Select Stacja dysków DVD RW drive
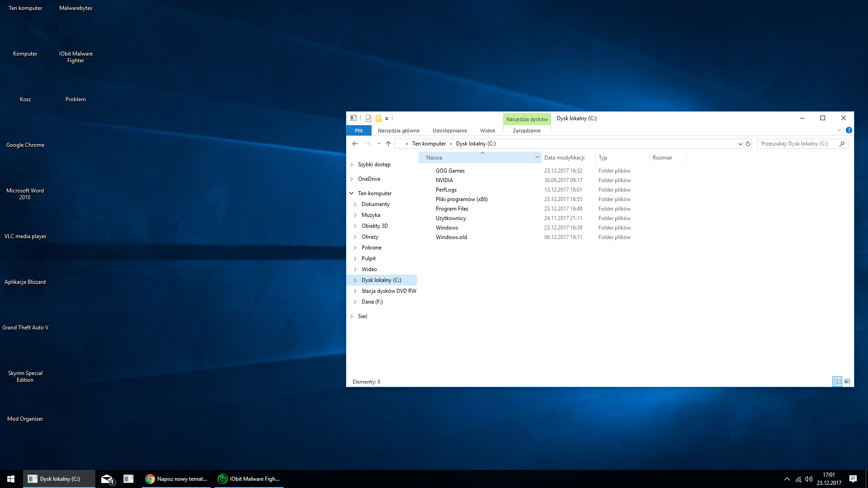Image resolution: width=868 pixels, height=488 pixels. [389, 291]
